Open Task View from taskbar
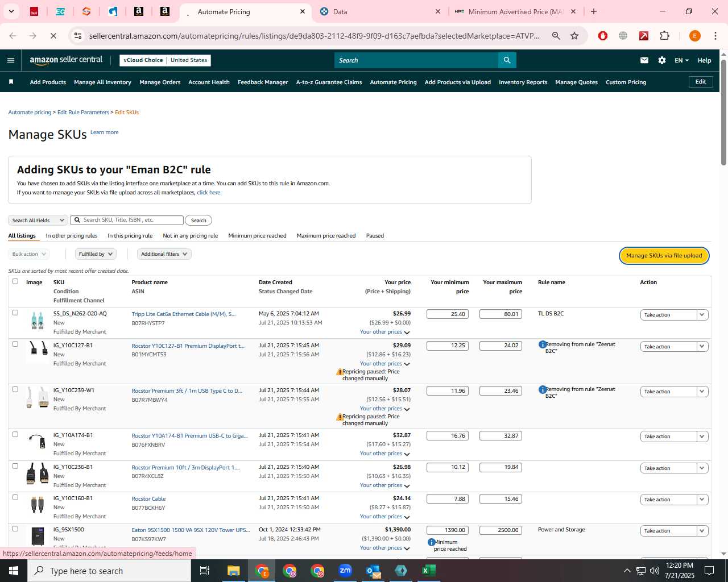The height and width of the screenshot is (582, 728). coord(205,571)
